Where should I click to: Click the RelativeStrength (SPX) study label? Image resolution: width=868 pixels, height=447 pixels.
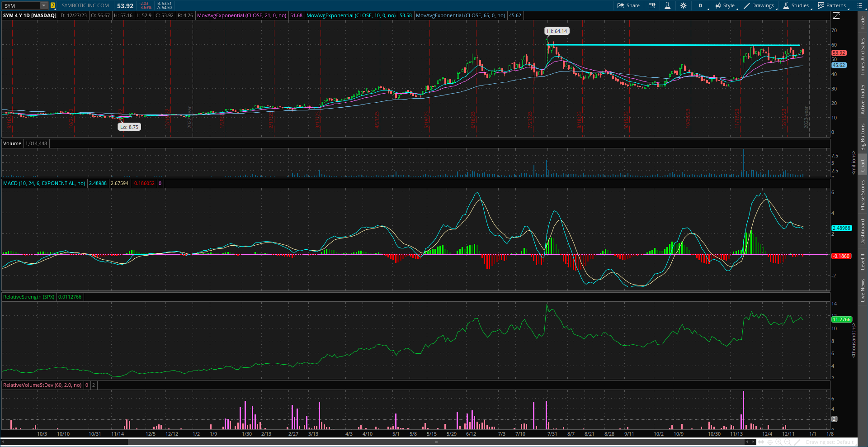click(x=28, y=297)
